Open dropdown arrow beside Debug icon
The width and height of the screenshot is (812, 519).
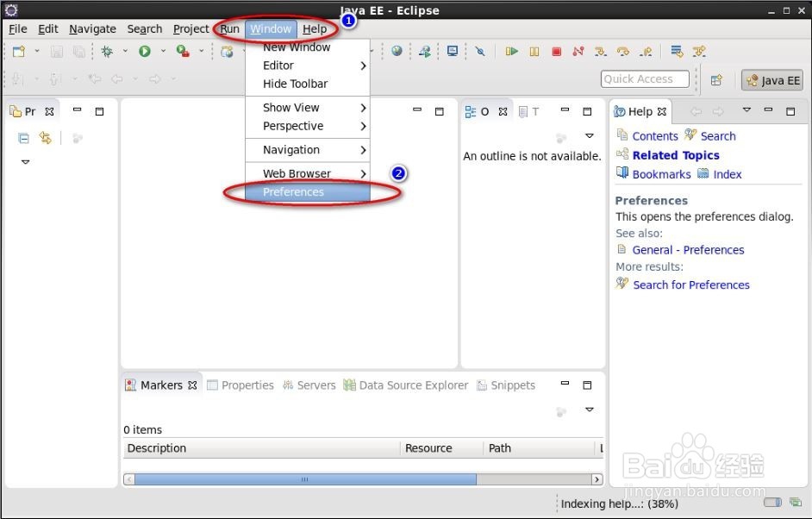125,51
